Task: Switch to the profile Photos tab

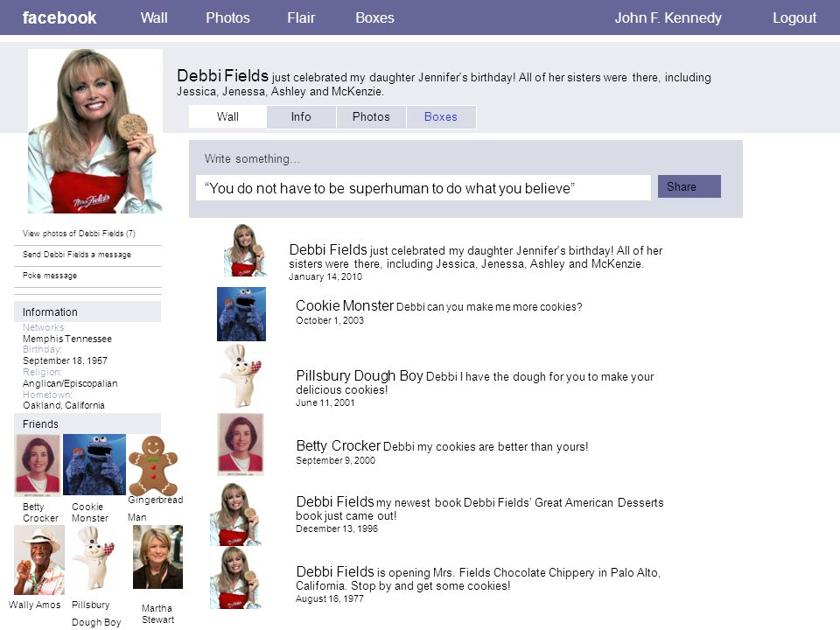Action: coord(371,116)
